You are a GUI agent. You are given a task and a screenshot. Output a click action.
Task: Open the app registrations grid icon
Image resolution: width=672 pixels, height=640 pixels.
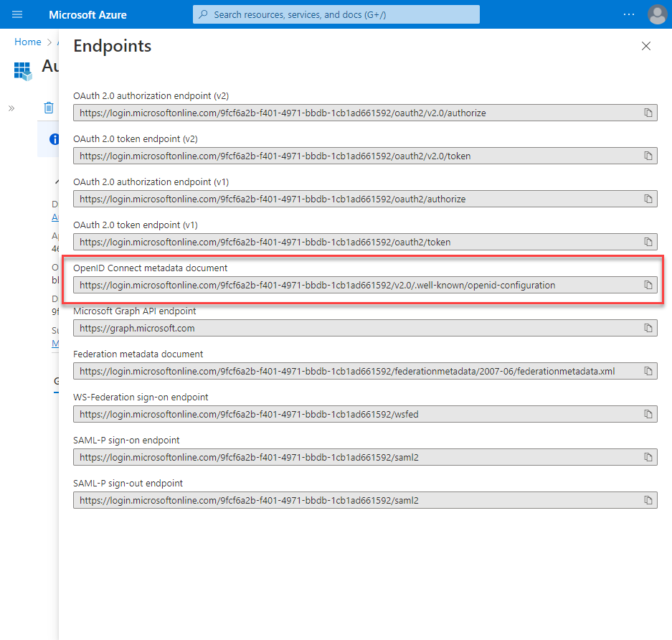click(23, 71)
